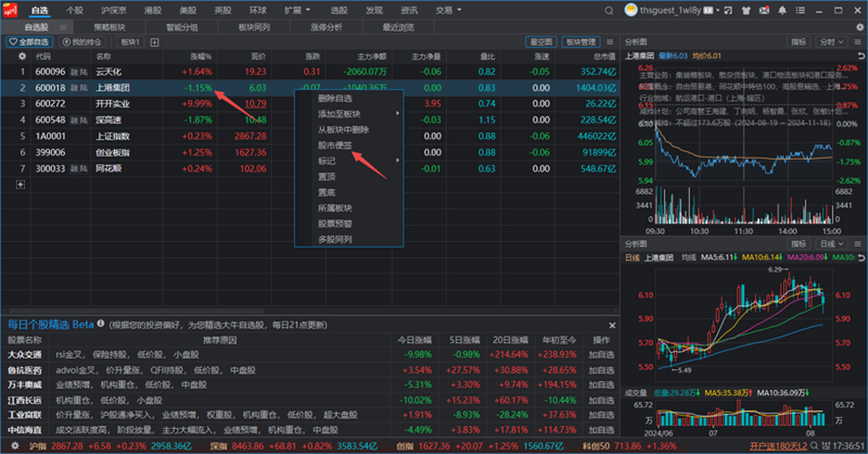Sort by 总市值 column header
This screenshot has width=868, height=454.
(x=603, y=56)
